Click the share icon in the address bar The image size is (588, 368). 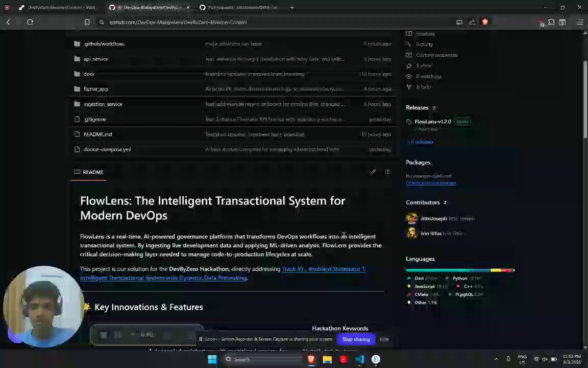click(x=472, y=22)
